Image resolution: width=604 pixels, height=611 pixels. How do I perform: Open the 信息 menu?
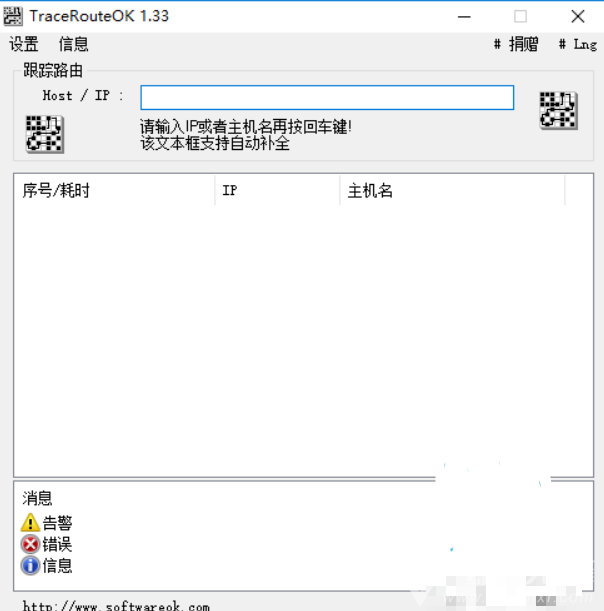(x=74, y=44)
